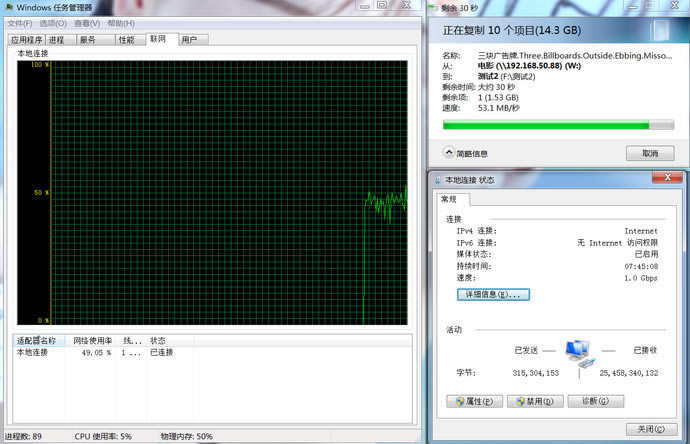The width and height of the screenshot is (690, 444).
Task: Open the 查看(V) menu
Action: 88,23
